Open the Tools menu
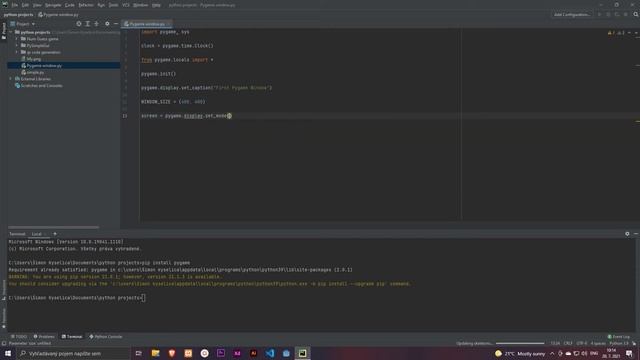Viewport: 640px width, 360px height. coord(113,5)
